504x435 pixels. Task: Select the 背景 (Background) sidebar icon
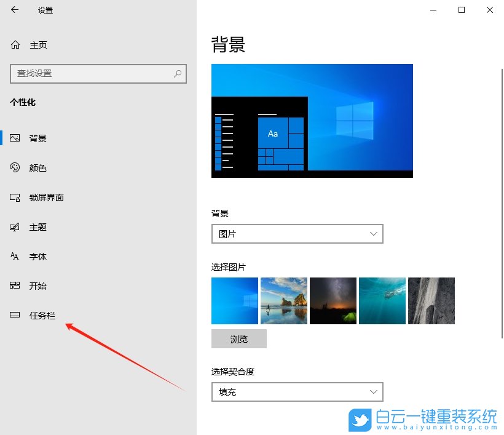click(x=15, y=138)
